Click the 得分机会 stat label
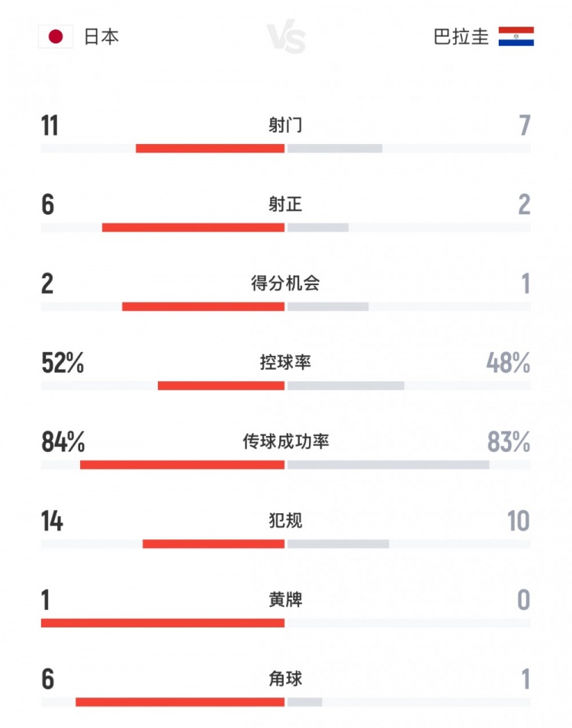This screenshot has height=728, width=572. coord(285,284)
